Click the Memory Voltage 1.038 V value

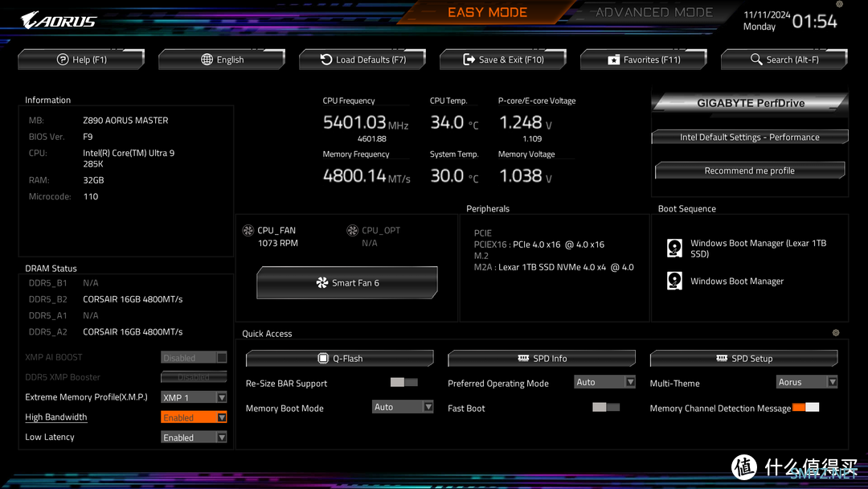(526, 176)
